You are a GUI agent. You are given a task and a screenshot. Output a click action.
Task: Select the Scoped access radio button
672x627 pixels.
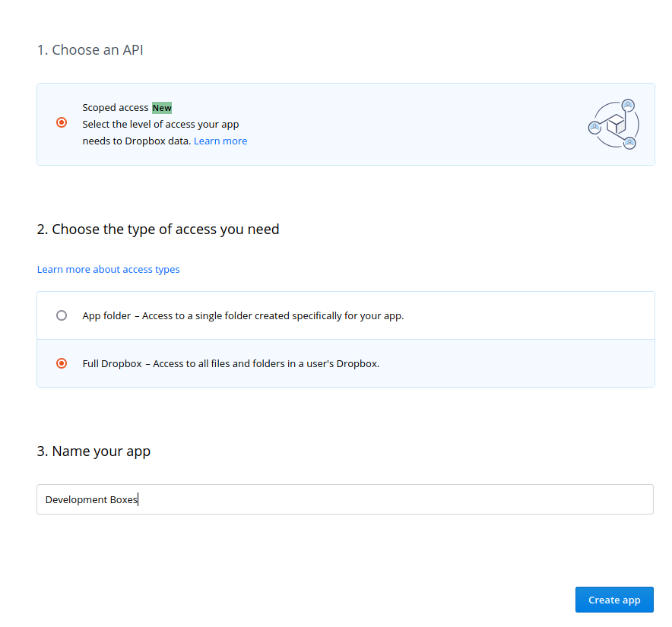[62, 122]
